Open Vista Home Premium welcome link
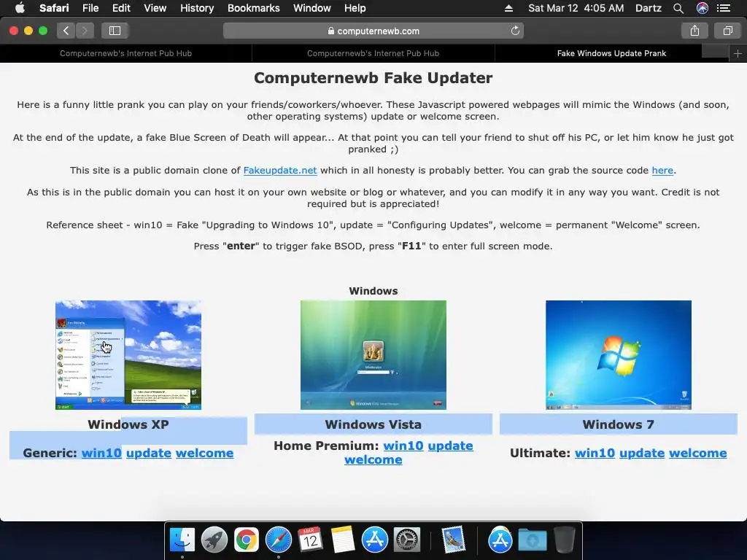747x560 pixels. click(x=373, y=459)
